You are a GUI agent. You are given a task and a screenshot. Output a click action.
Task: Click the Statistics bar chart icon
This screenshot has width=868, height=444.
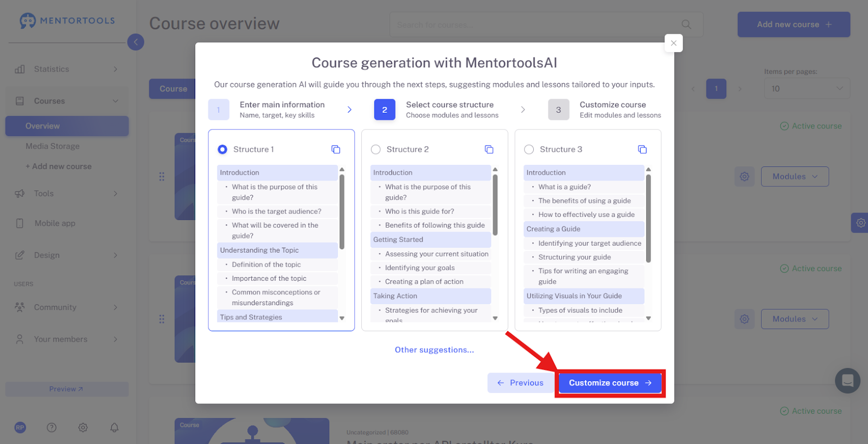point(20,69)
